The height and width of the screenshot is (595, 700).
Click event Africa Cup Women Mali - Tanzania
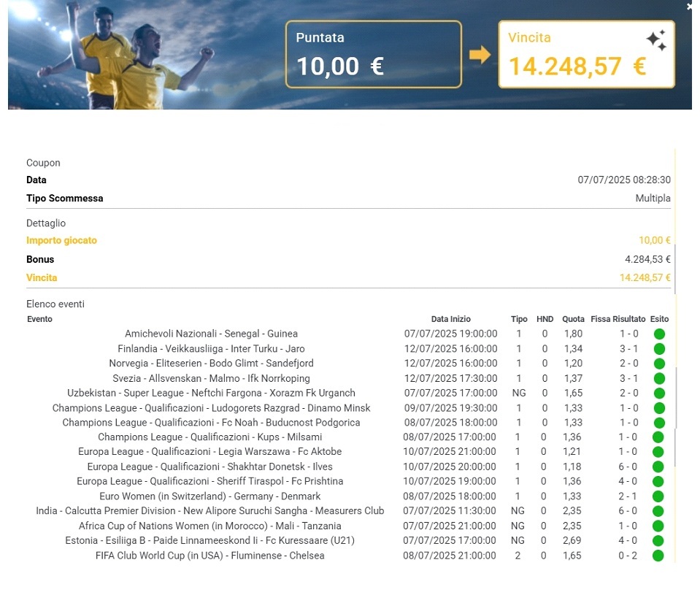click(x=209, y=526)
